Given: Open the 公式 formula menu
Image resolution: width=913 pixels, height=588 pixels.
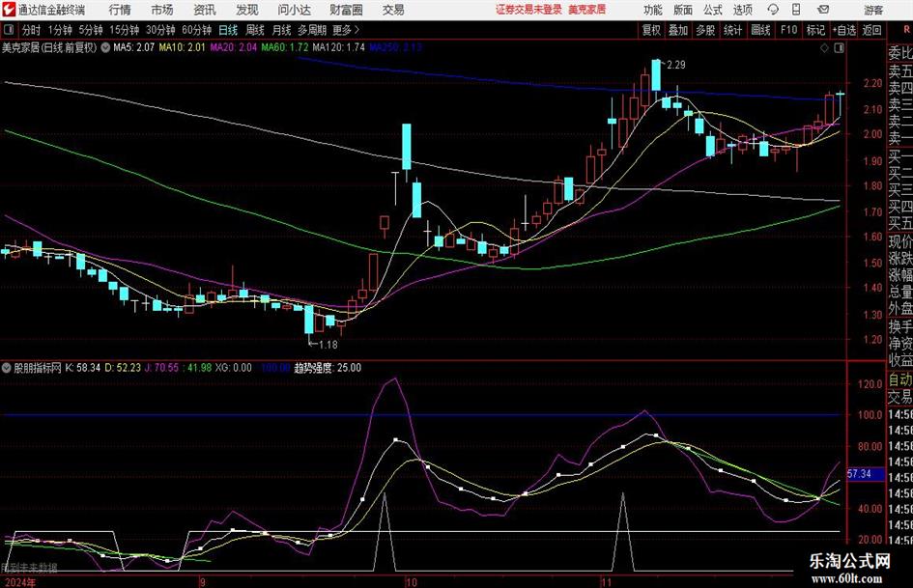Looking at the screenshot, I should (x=713, y=10).
